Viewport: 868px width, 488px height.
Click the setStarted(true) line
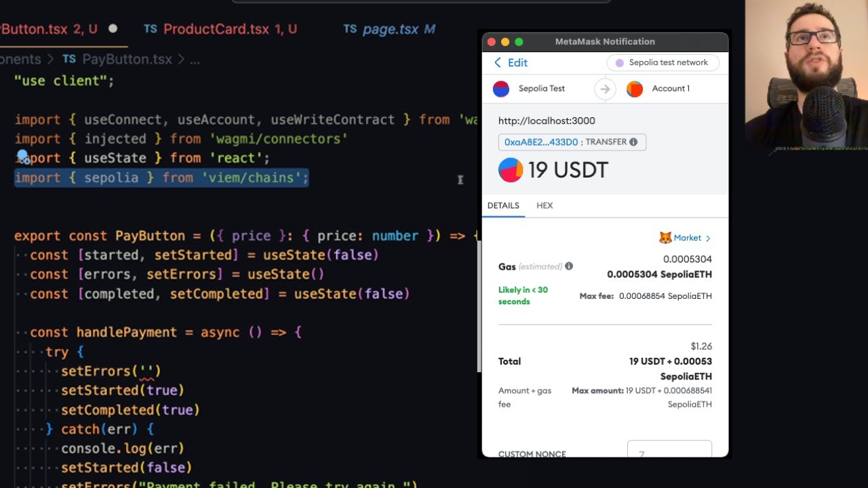pyautogui.click(x=123, y=390)
